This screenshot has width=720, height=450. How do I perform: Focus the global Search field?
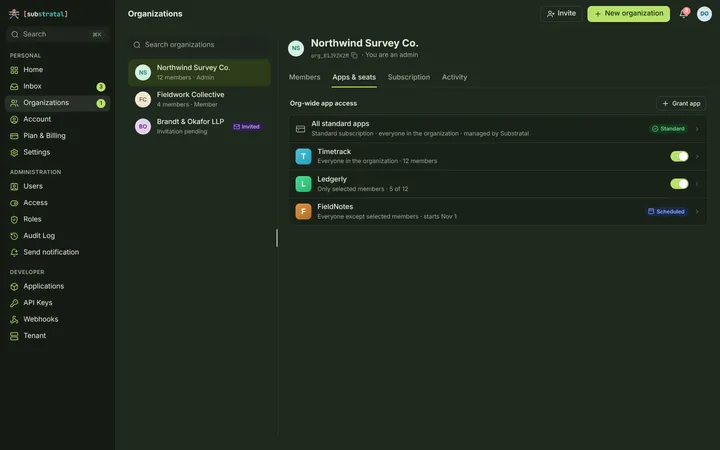pos(57,34)
